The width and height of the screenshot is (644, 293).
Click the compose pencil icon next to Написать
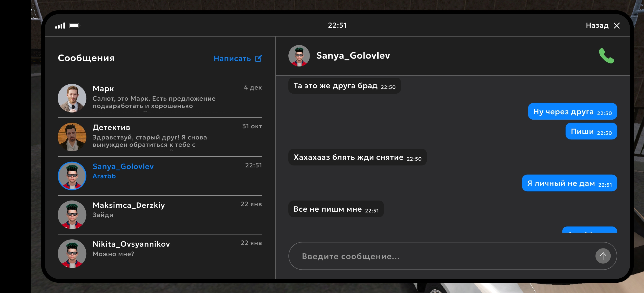pos(259,58)
